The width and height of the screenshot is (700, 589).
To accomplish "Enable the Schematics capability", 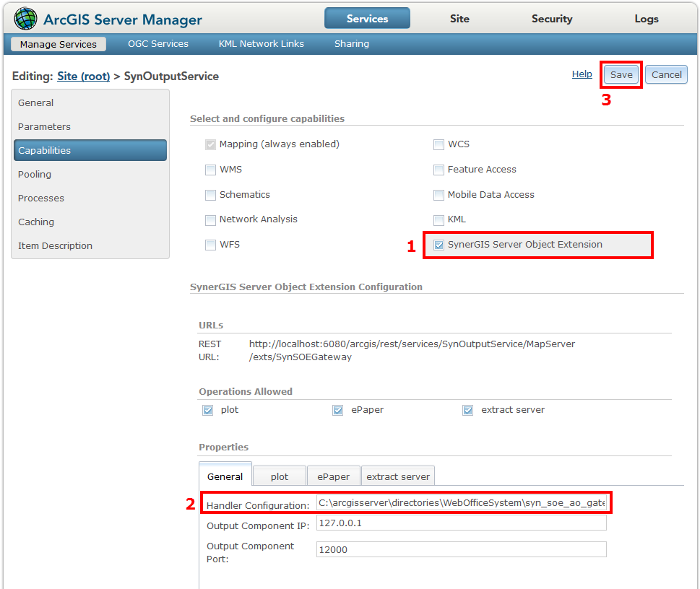I will (x=210, y=195).
